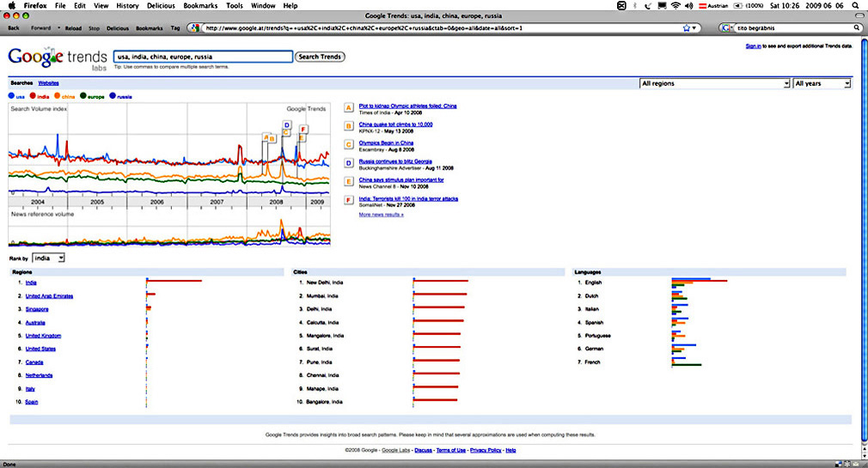Click the B news badge in the headline list
The height and width of the screenshot is (468, 868).
click(349, 126)
